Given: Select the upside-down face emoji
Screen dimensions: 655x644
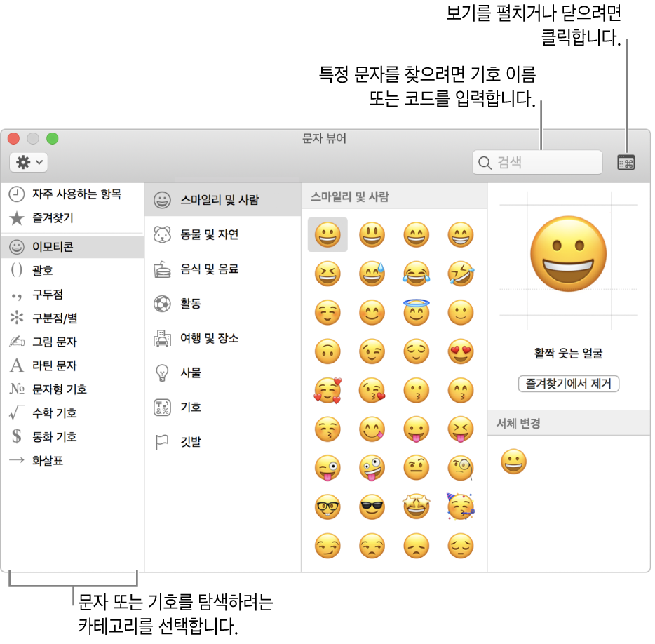Looking at the screenshot, I should [x=327, y=351].
